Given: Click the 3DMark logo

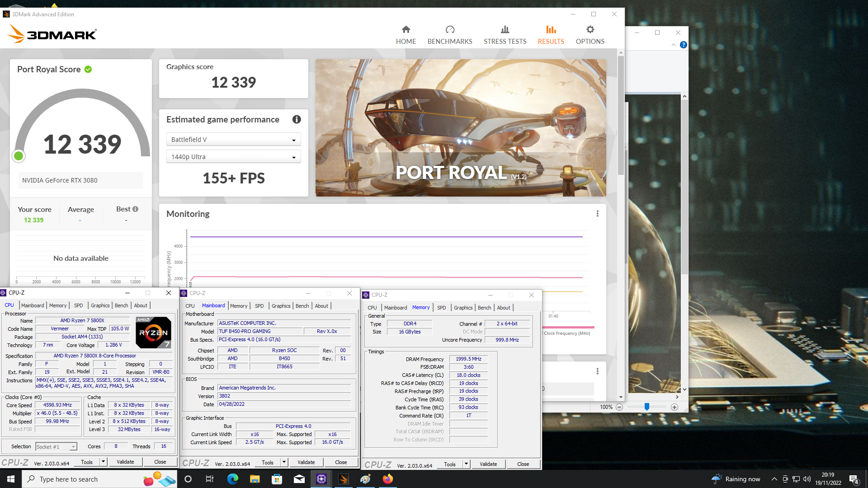Looking at the screenshot, I should tap(52, 34).
